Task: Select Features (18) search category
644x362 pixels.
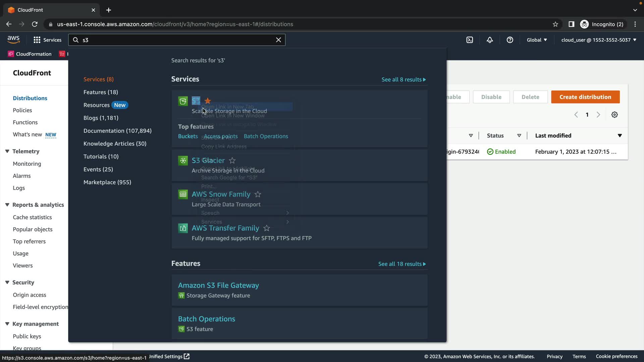Action: click(x=101, y=92)
